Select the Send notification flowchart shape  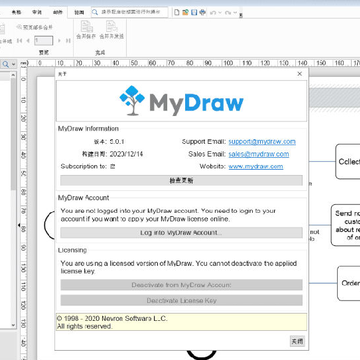(346, 225)
